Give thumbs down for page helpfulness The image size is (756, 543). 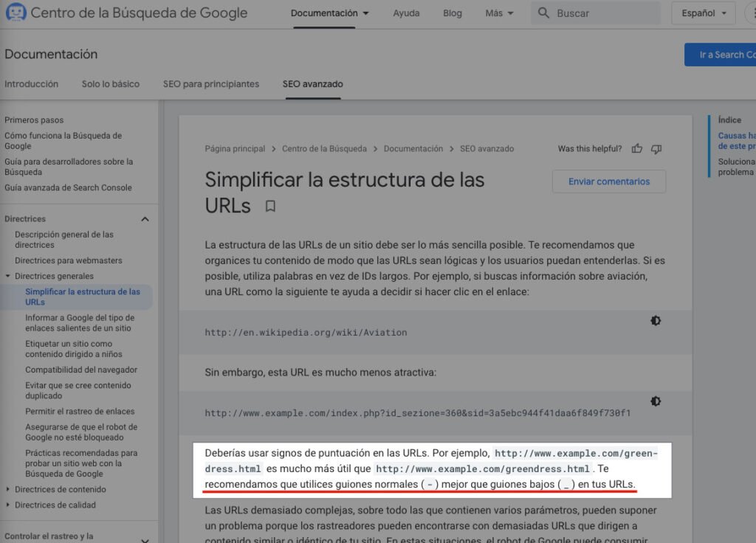tap(656, 149)
